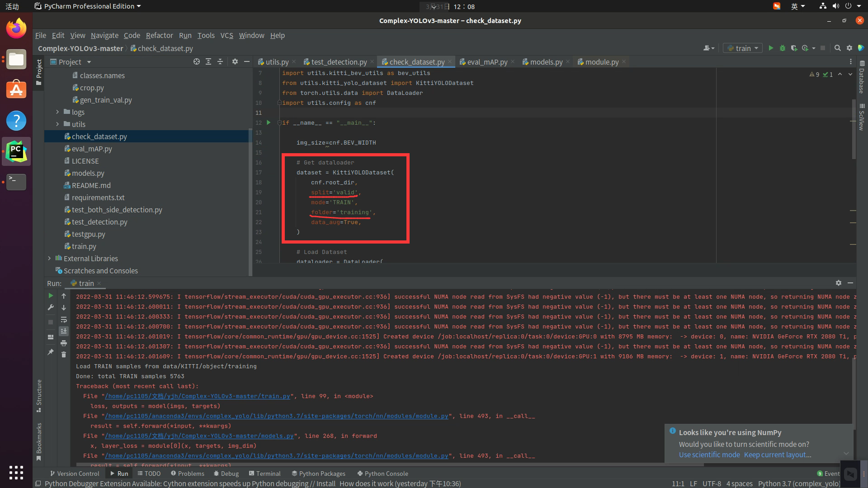The height and width of the screenshot is (488, 868).
Task: Open run configuration wrench in Run panel
Action: [x=51, y=308]
